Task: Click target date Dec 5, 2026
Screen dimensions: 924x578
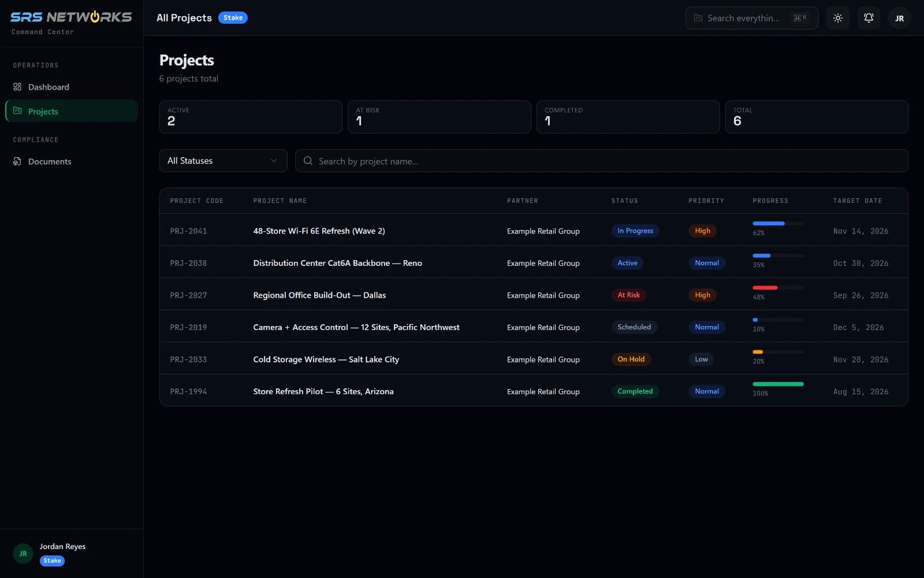Action: (858, 328)
